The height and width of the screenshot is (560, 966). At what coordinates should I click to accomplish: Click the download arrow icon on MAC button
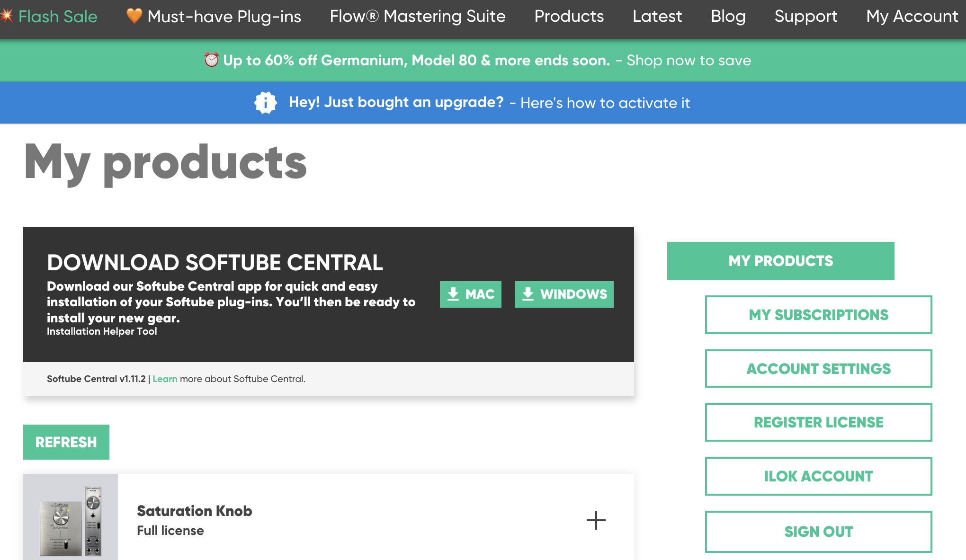click(453, 294)
